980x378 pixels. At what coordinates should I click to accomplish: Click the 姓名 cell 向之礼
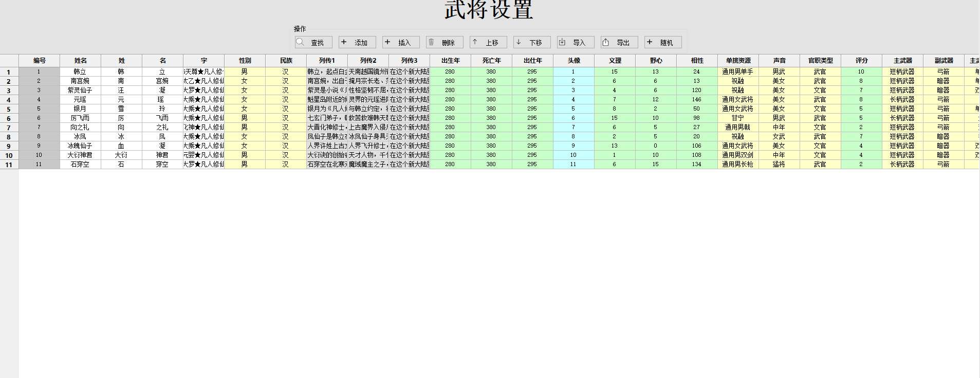pos(81,128)
